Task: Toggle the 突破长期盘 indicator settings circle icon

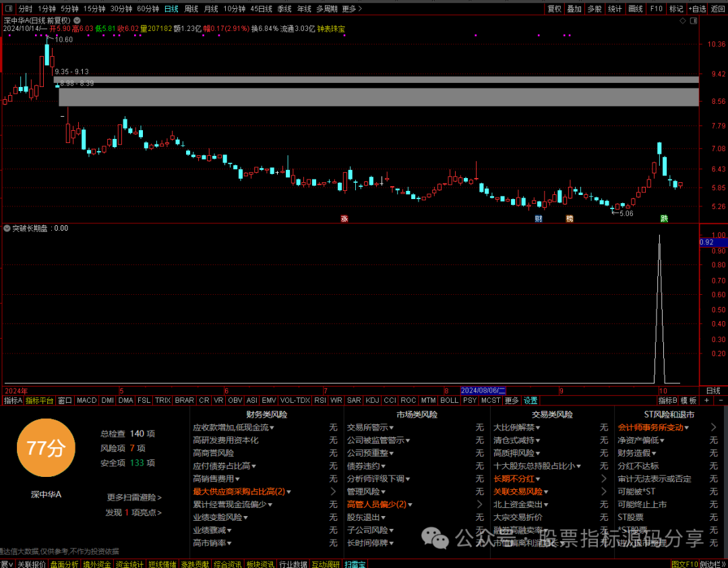Action: (x=7, y=228)
